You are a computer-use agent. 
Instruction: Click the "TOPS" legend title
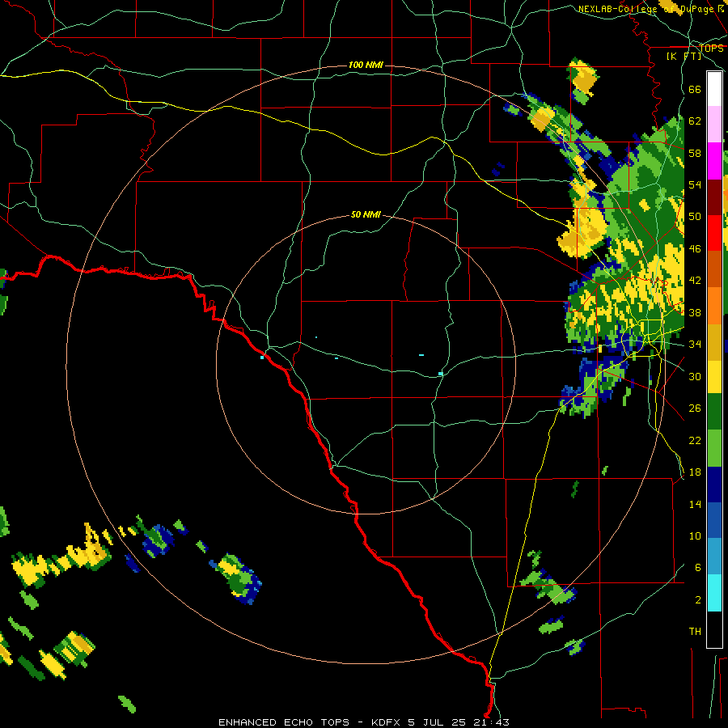coord(712,48)
